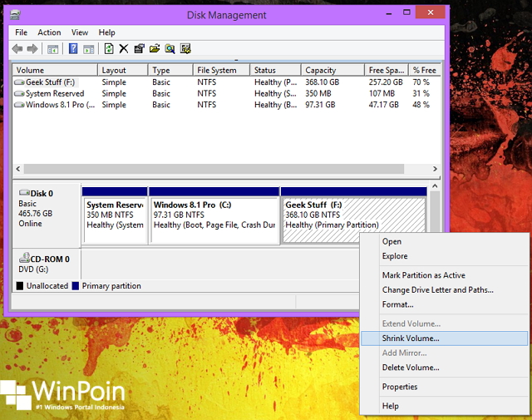Click the '368.10 GB' capacity cell

pos(323,82)
